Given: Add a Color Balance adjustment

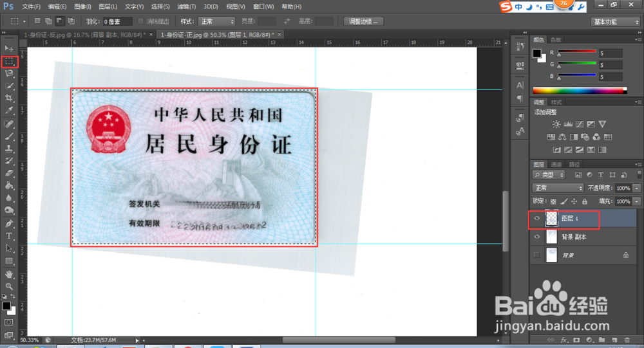Looking at the screenshot, I should coord(562,136).
